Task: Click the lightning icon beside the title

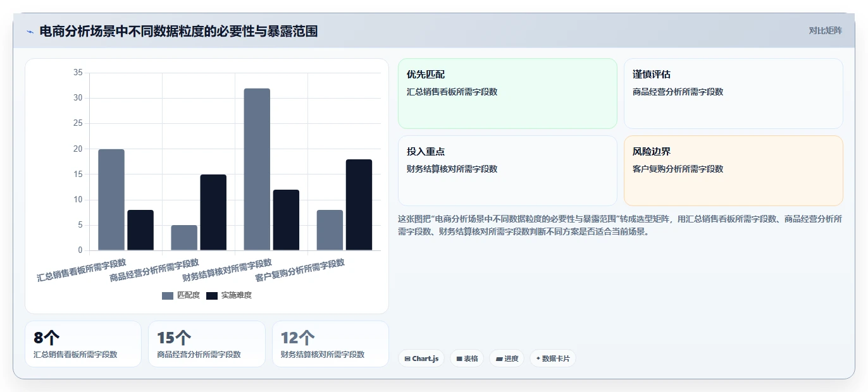Action: click(x=30, y=31)
